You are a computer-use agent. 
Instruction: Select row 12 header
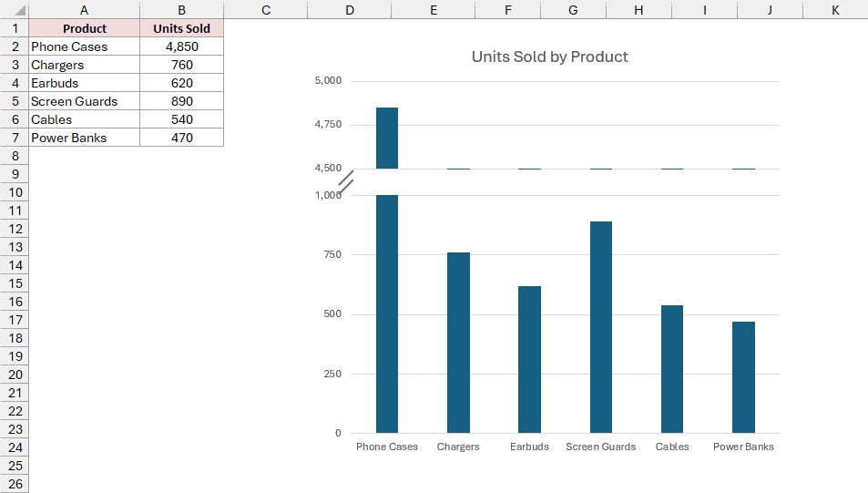click(x=15, y=229)
